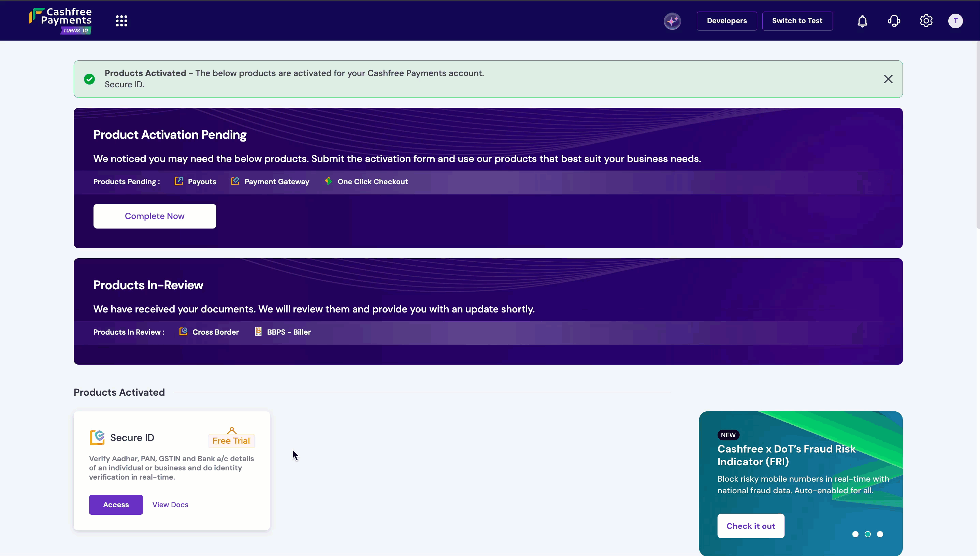Dismiss the Products Activated banner
980x556 pixels.
[888, 79]
